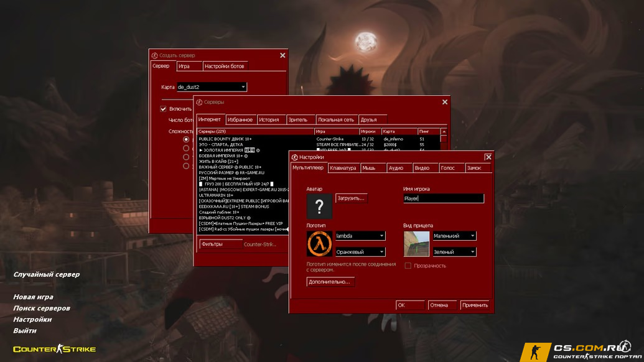
Task: Expand the Зеленый crosshair color dropdown
Action: pos(454,251)
